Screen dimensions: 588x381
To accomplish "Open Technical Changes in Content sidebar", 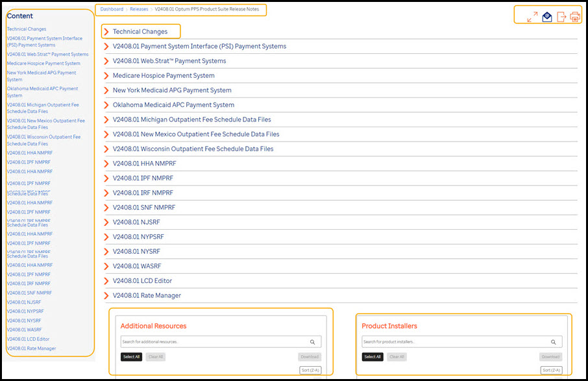I will coord(27,29).
